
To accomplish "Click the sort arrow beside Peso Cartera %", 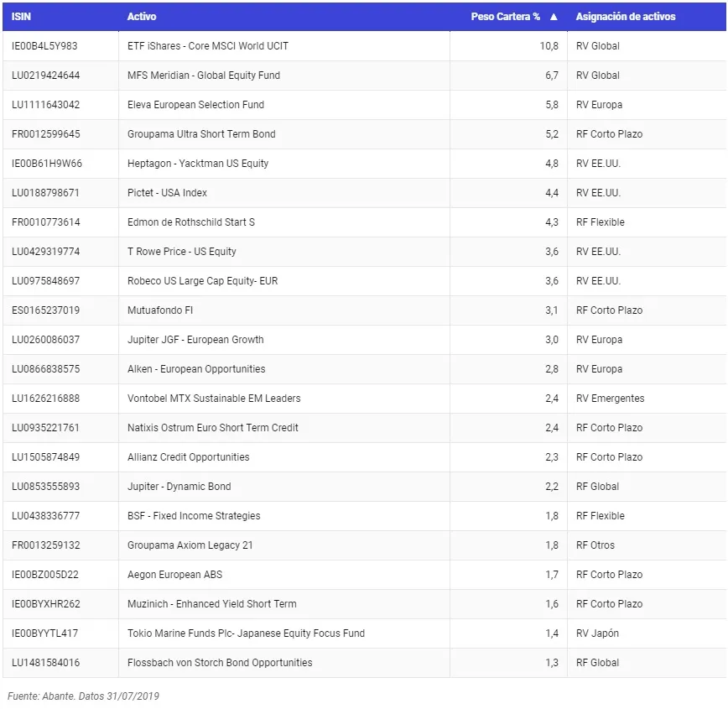I will click(554, 17).
